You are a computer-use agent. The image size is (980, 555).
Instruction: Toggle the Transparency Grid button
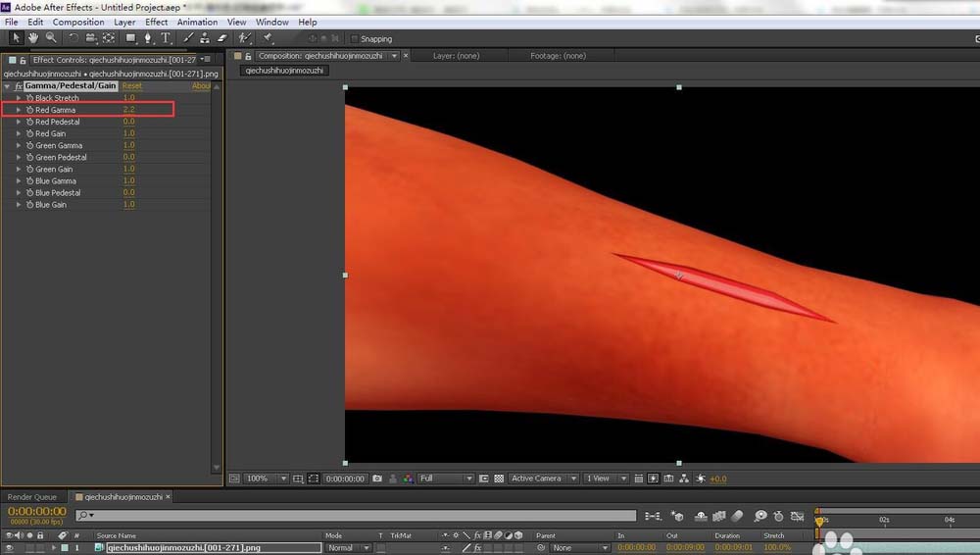pyautogui.click(x=499, y=479)
